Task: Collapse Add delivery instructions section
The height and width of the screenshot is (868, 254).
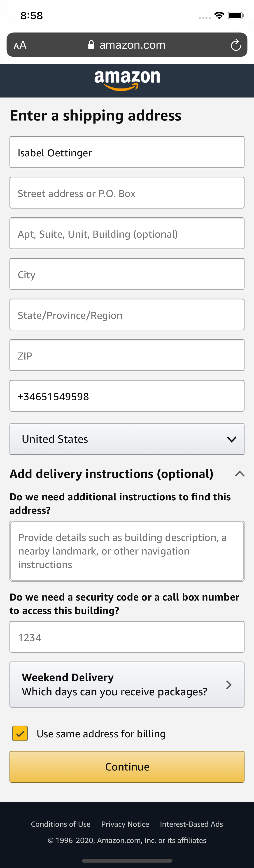Action: 240,474
